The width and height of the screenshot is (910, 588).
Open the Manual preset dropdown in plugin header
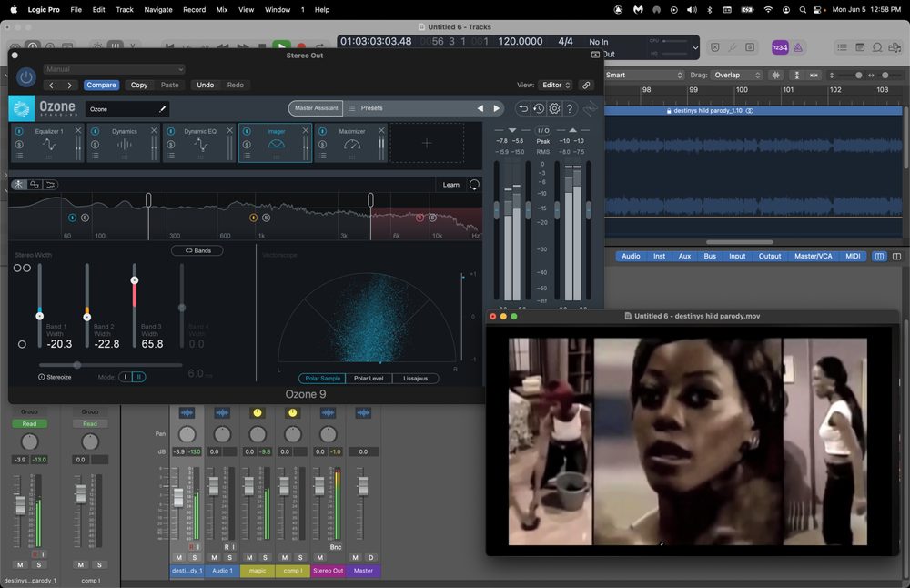(x=114, y=69)
